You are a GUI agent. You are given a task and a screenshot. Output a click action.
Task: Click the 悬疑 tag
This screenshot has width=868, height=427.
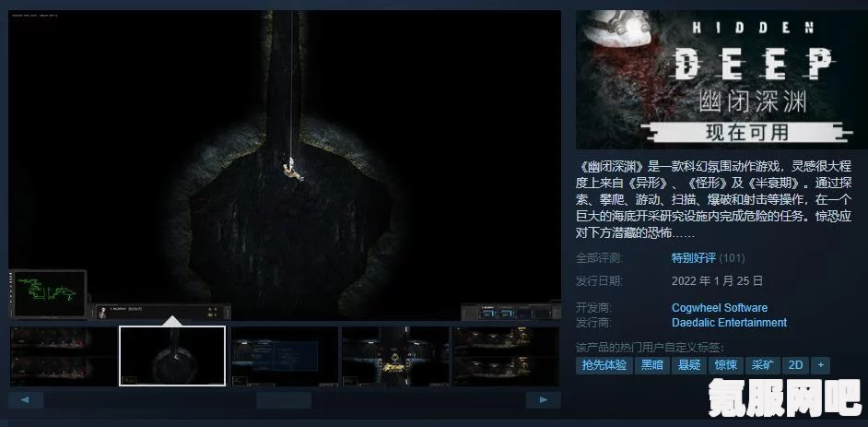(689, 365)
